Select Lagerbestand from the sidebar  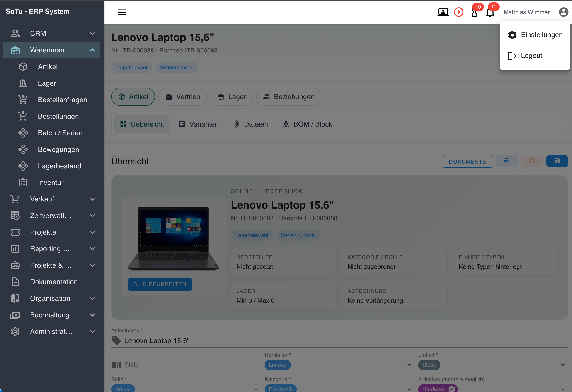click(x=60, y=166)
